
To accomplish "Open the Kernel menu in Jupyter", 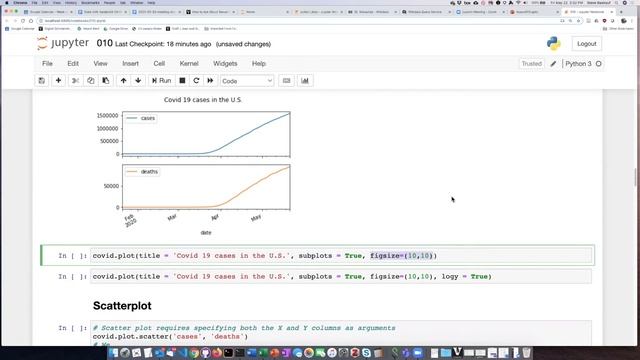I will pyautogui.click(x=189, y=64).
